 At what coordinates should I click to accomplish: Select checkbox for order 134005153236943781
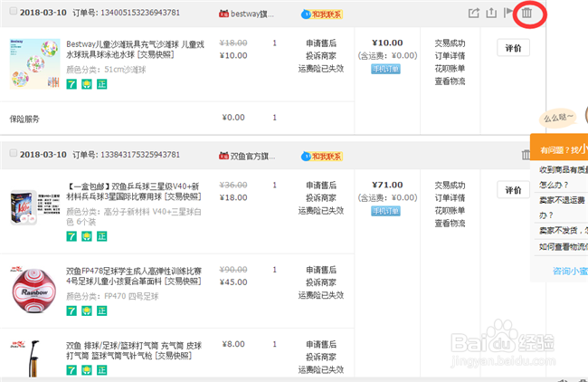click(14, 11)
